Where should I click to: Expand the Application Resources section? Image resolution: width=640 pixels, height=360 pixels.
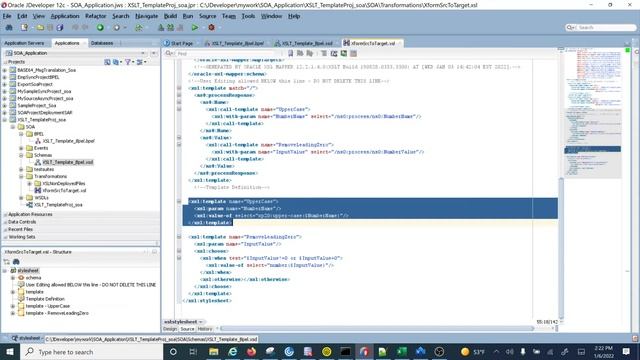(5, 214)
